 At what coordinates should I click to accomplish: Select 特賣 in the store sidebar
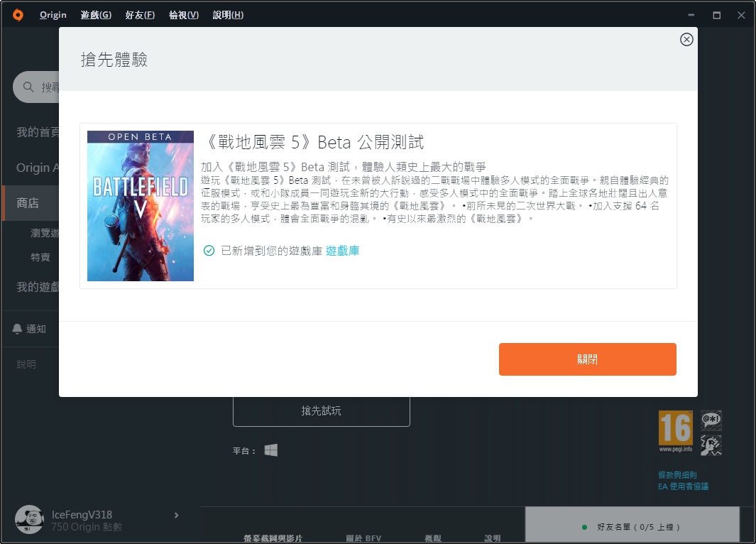pyautogui.click(x=40, y=257)
